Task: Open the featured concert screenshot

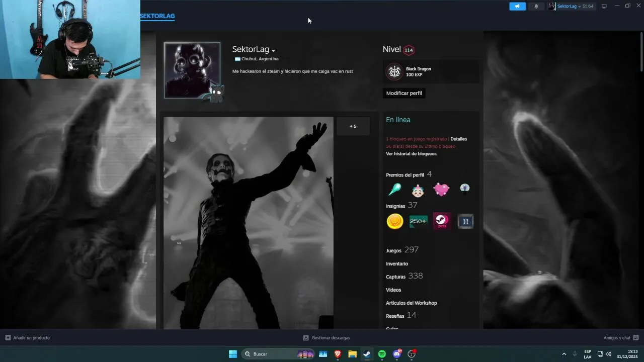Action: (x=249, y=223)
